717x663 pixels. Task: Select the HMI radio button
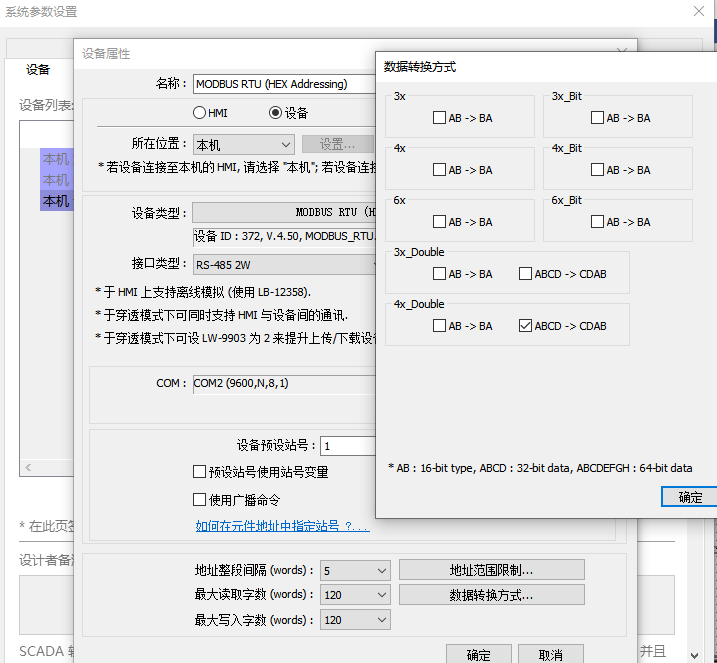pos(200,113)
